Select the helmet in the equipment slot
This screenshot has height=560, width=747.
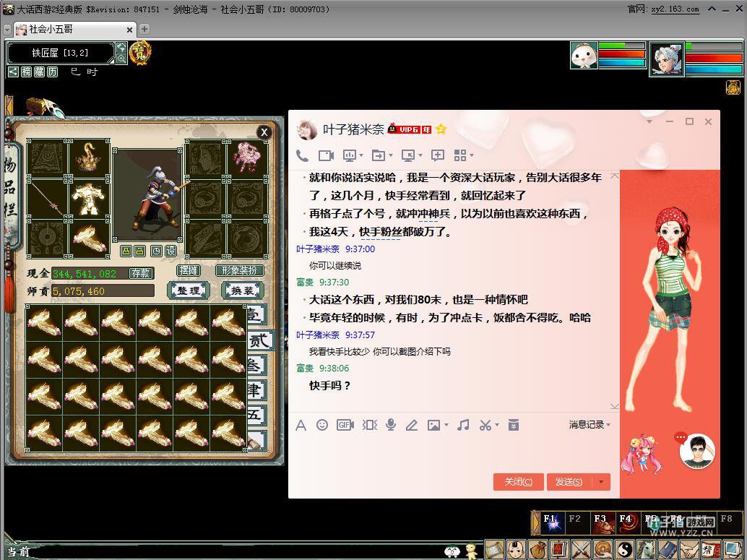pos(90,158)
